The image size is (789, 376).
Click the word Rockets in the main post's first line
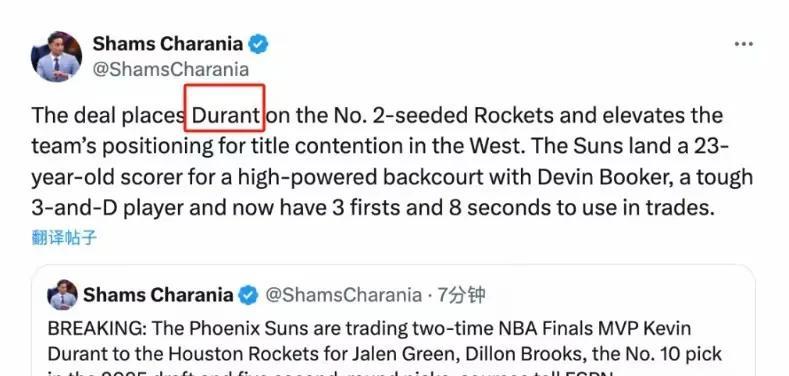tap(513, 116)
